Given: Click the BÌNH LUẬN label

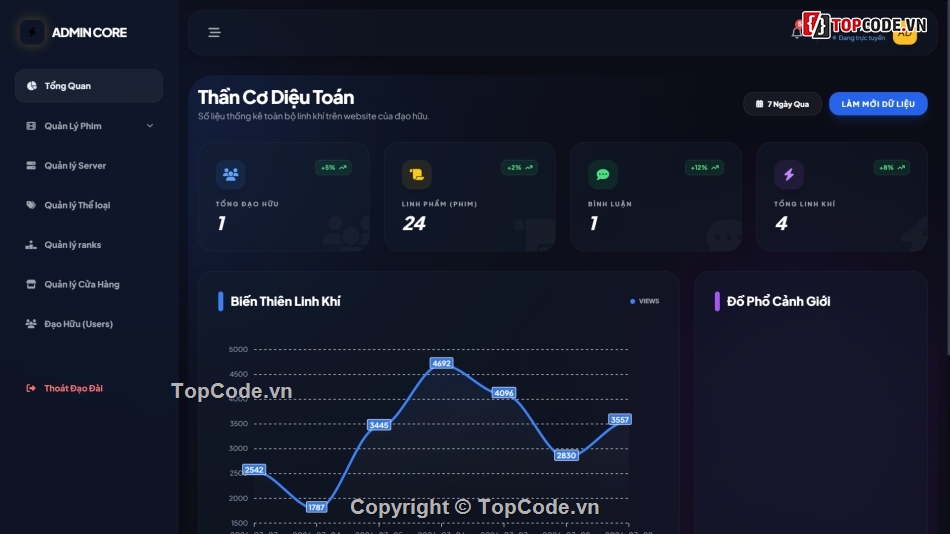Looking at the screenshot, I should pyautogui.click(x=610, y=204).
